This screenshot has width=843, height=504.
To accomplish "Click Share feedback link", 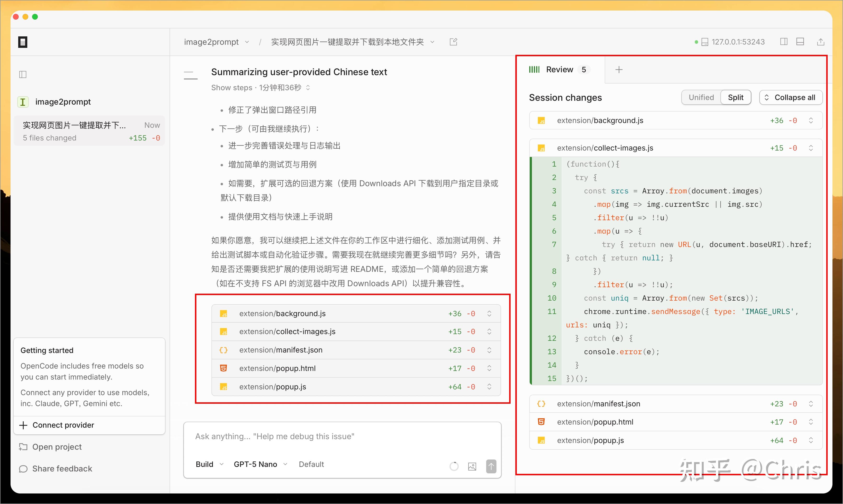I will click(x=62, y=469).
